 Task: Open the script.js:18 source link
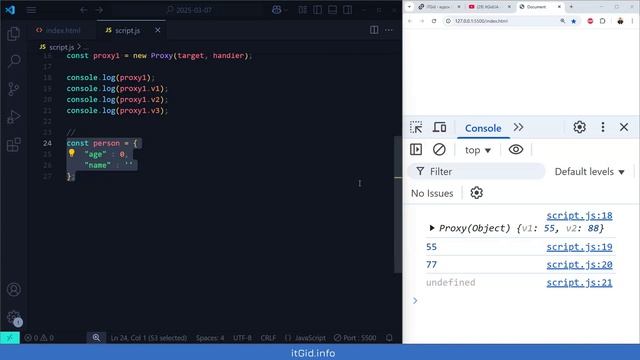(x=579, y=216)
